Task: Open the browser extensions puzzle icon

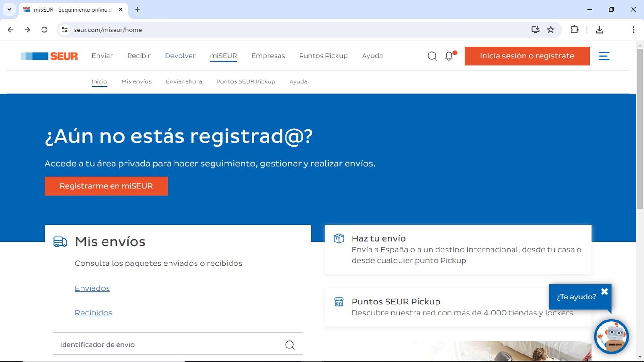Action: (x=575, y=30)
